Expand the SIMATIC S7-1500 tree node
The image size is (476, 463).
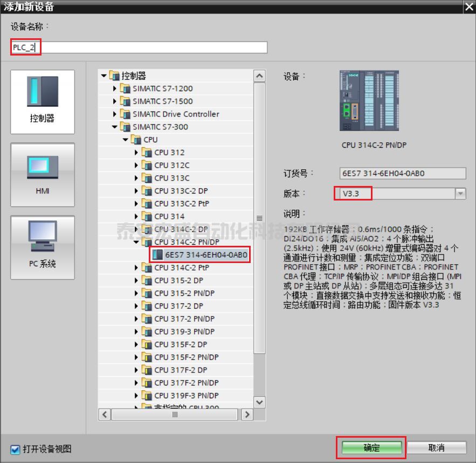(115, 101)
